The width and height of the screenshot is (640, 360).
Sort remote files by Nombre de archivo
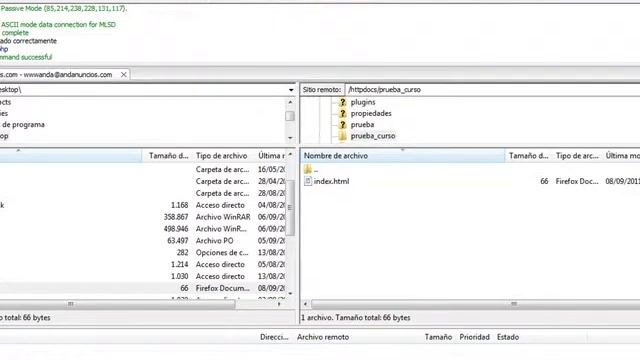pos(403,156)
